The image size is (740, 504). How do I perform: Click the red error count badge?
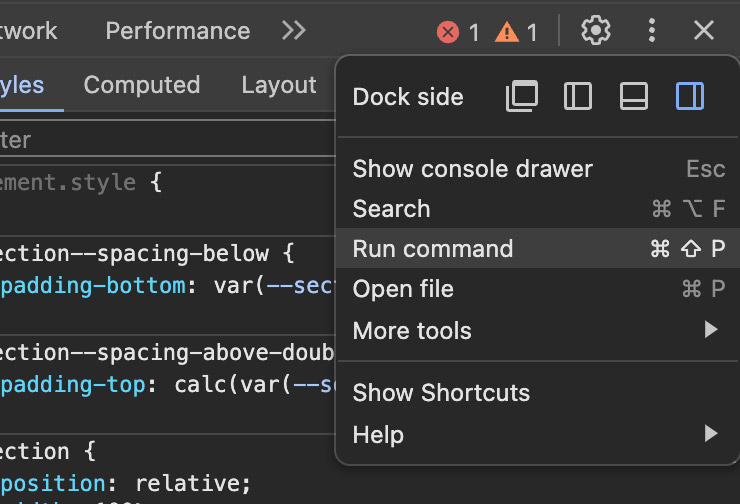click(458, 32)
